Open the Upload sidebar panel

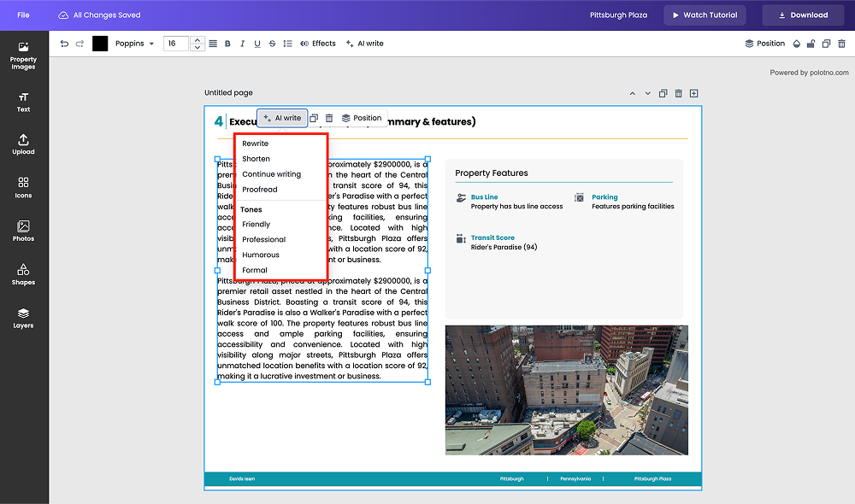23,144
